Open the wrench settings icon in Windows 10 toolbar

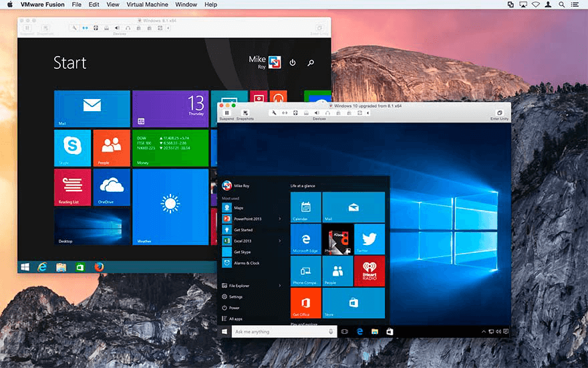click(x=273, y=112)
